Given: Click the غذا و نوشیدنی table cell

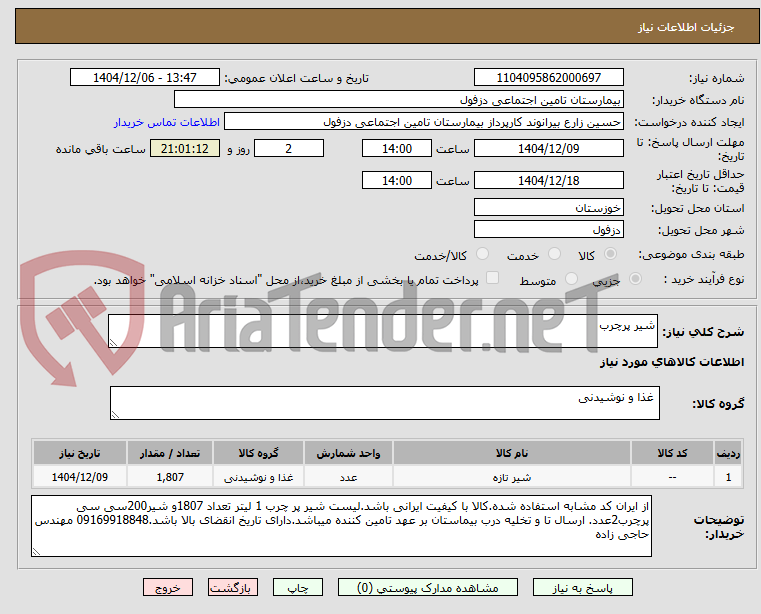Looking at the screenshot, I should (258, 478).
